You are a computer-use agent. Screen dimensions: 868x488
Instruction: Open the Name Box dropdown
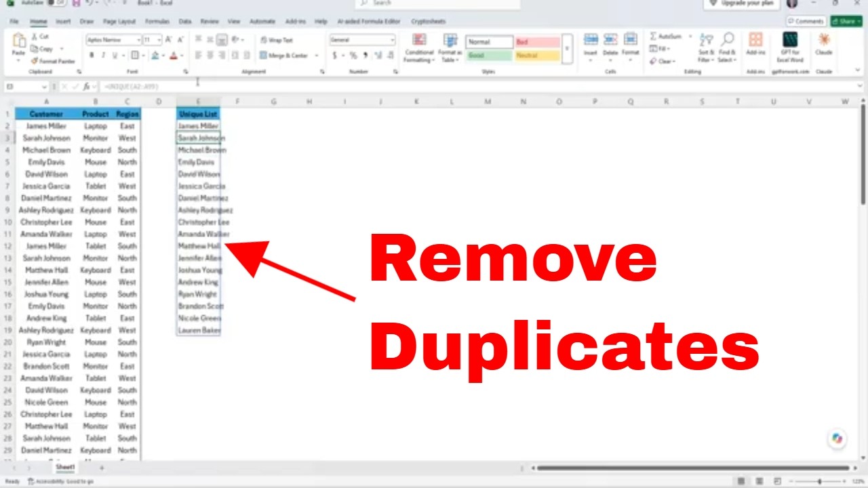tap(45, 87)
